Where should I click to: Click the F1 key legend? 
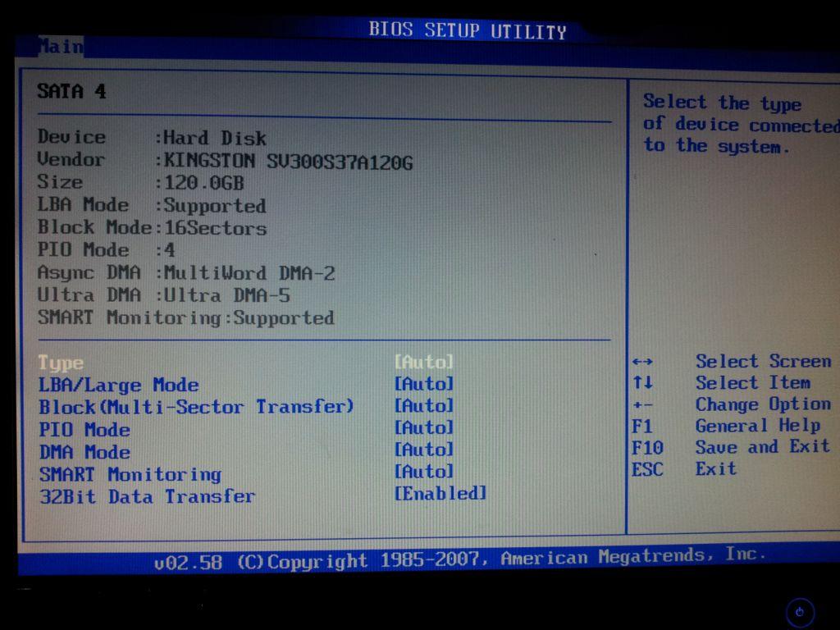641,427
